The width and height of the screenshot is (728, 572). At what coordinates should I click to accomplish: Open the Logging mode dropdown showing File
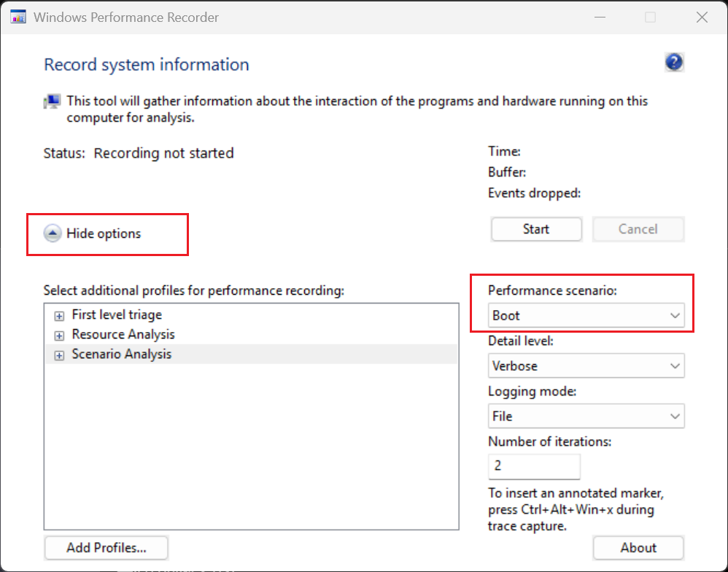pyautogui.click(x=586, y=416)
